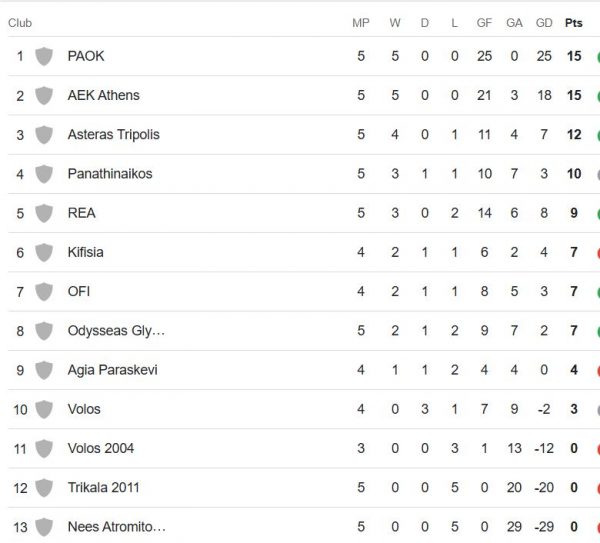Click the Pts column header
Image resolution: width=600 pixels, height=543 pixels.
[x=574, y=22]
